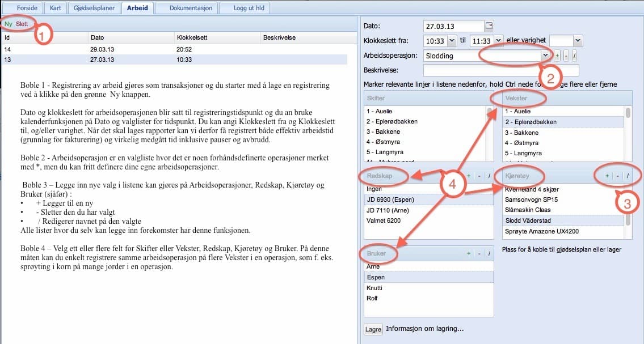Viewport: 644px width, 344px height.
Task: Rename the selected Bruker with its slash icon
Action: tap(489, 253)
